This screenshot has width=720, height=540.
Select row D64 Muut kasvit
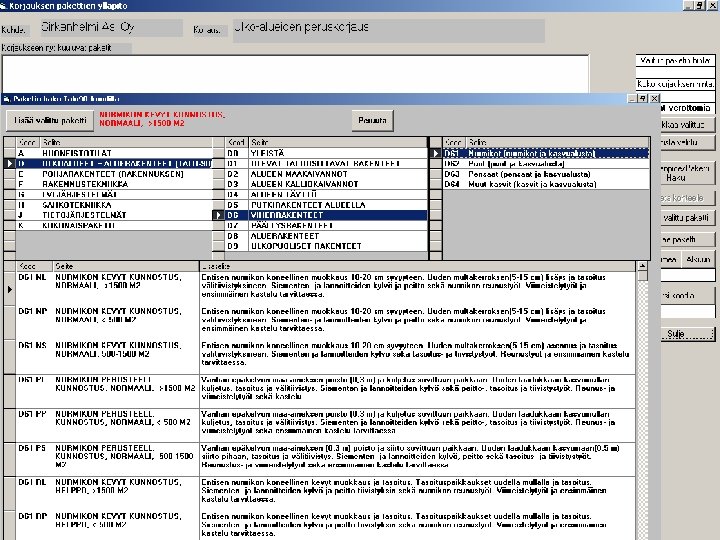click(546, 184)
